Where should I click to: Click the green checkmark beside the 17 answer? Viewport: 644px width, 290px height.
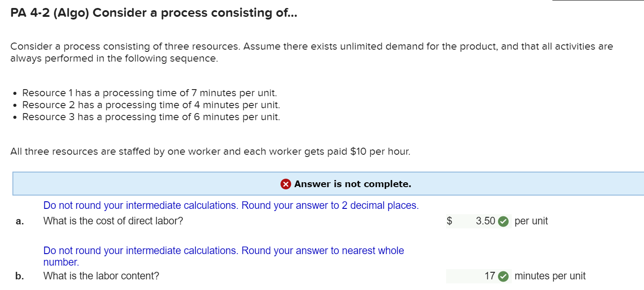point(503,276)
